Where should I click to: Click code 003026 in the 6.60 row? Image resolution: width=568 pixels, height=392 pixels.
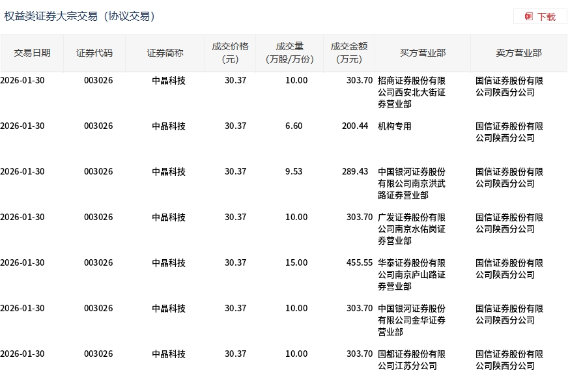(x=98, y=126)
